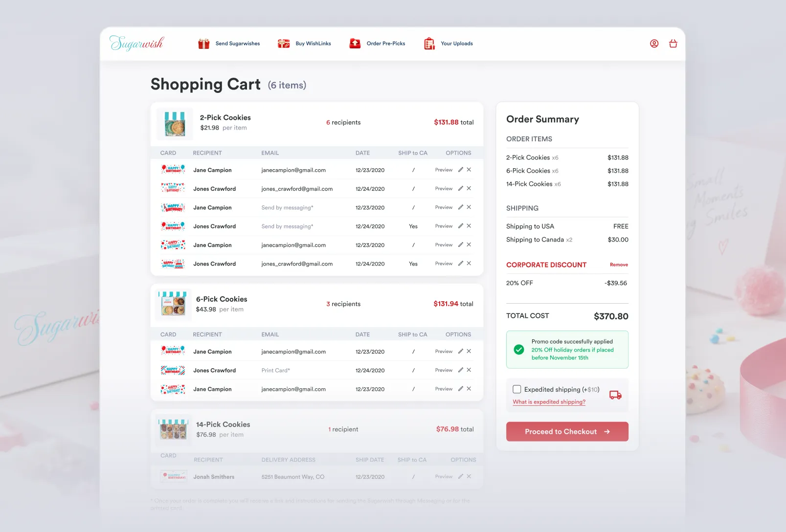Click the Shopping Cart heading
Viewport: 786px width, 532px height.
(x=205, y=84)
